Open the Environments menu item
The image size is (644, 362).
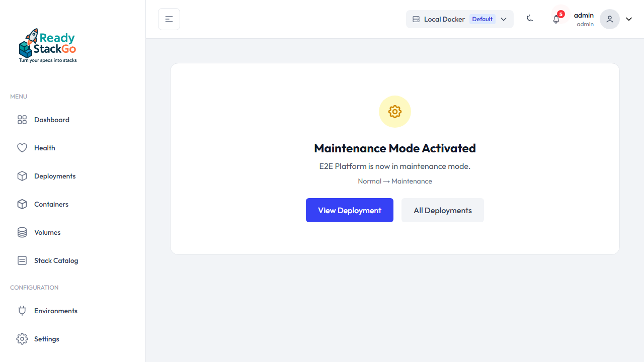(55, 311)
